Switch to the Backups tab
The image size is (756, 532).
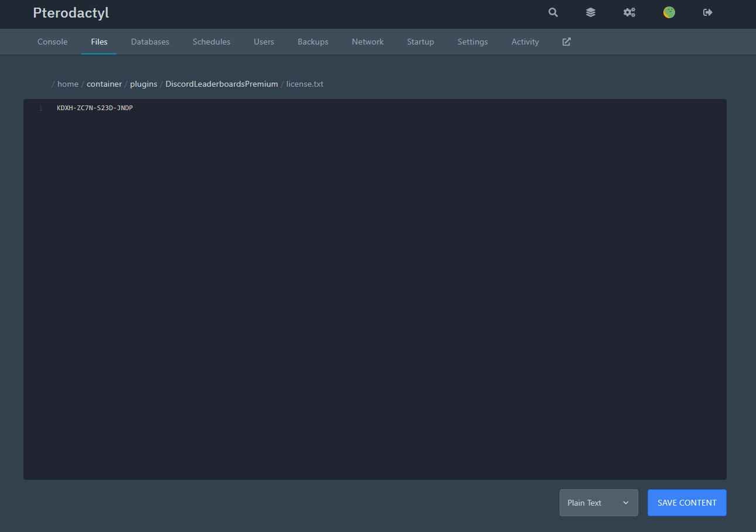pos(313,42)
